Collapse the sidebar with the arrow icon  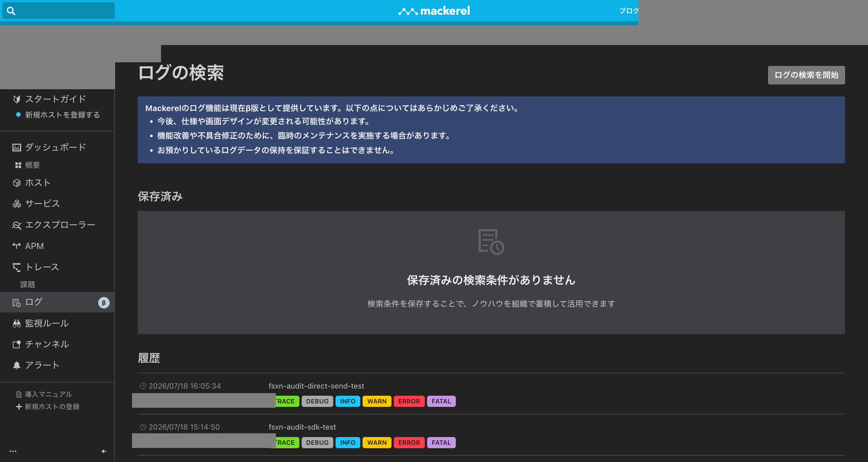point(104,451)
